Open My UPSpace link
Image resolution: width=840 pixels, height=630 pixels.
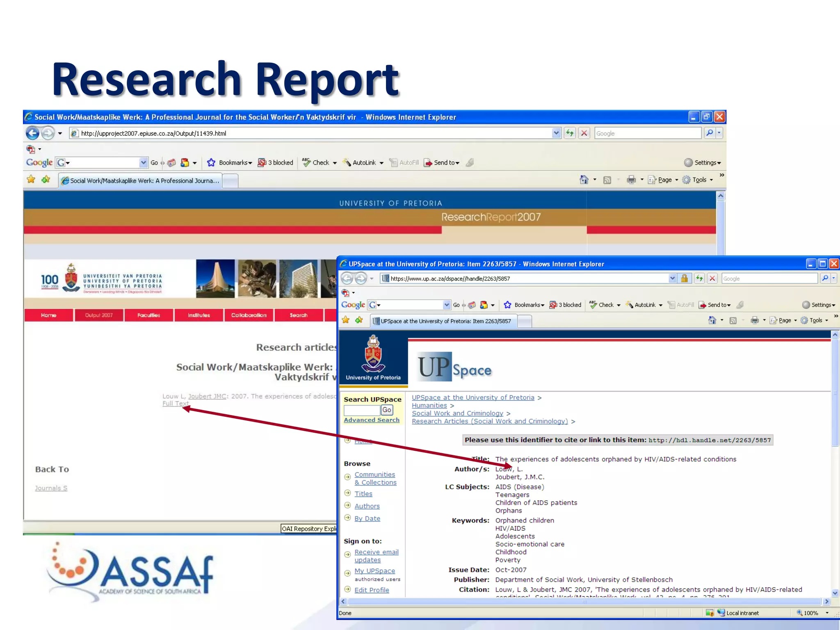coord(375,571)
